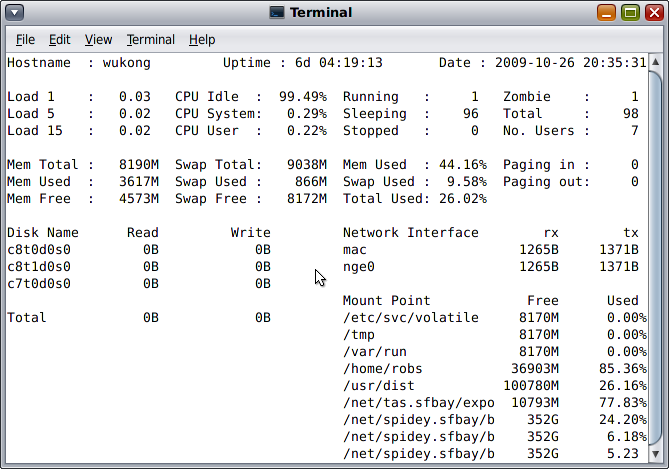Open the File menu

pos(25,40)
